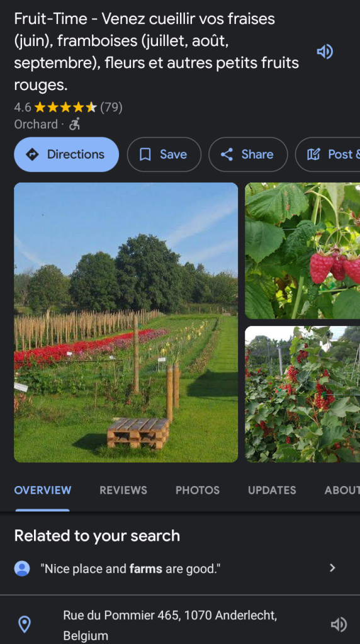Click the bookmark icon in the Save button

click(x=145, y=154)
